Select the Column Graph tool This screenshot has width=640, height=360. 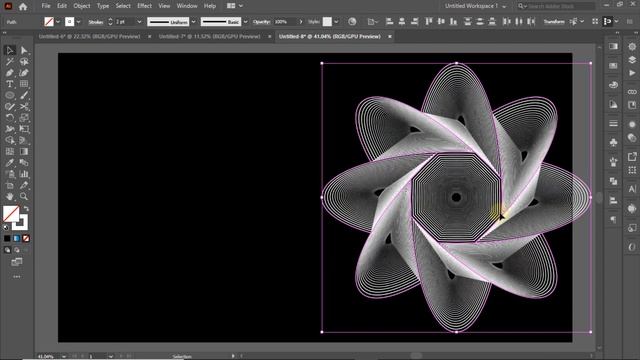click(24, 174)
